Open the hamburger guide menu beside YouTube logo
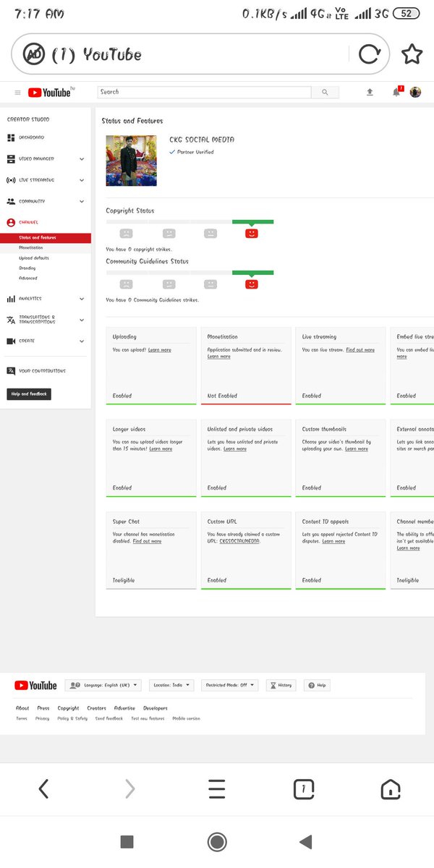Image resolution: width=434 pixels, height=868 pixels. click(17, 93)
